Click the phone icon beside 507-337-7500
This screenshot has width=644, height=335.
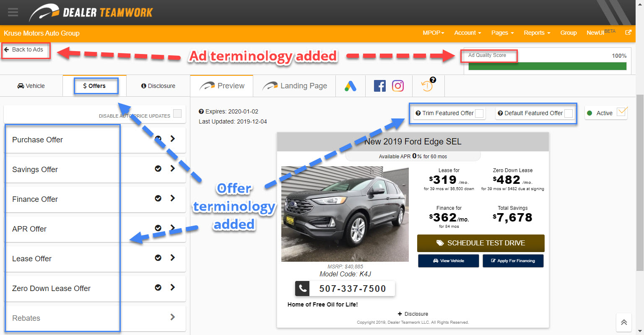pyautogui.click(x=302, y=289)
